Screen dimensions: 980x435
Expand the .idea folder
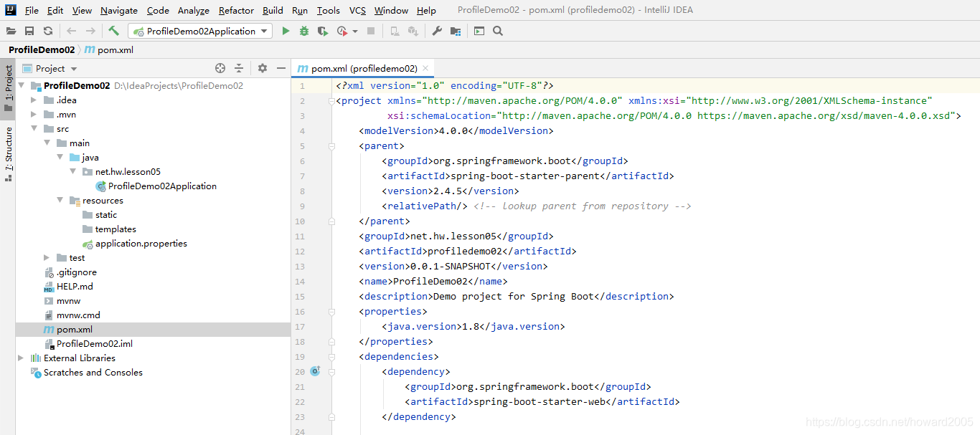34,100
